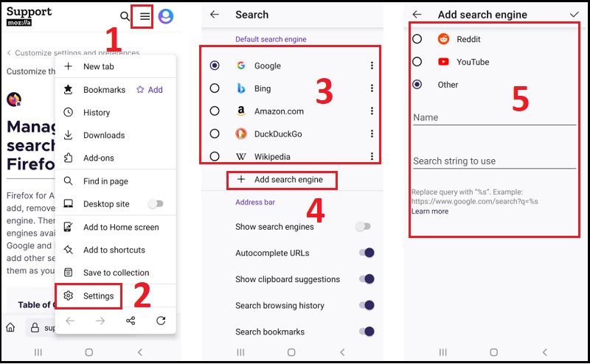The width and height of the screenshot is (590, 364).
Task: Select Google as default search engine
Action: pos(215,66)
